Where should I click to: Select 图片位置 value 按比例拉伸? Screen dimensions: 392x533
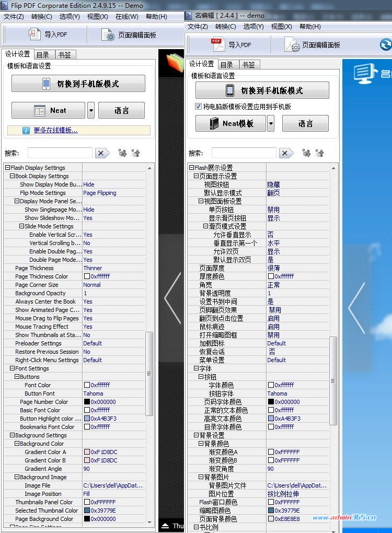[283, 494]
